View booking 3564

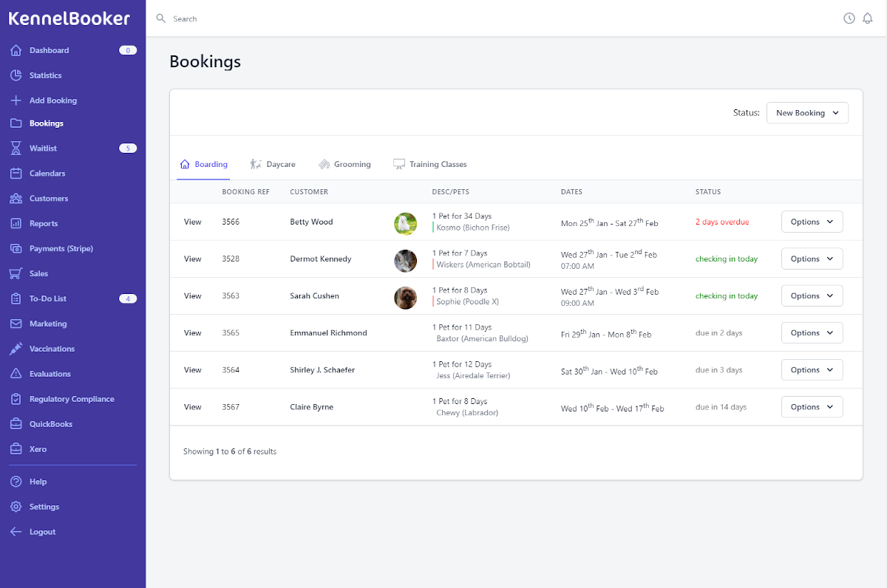pyautogui.click(x=192, y=369)
